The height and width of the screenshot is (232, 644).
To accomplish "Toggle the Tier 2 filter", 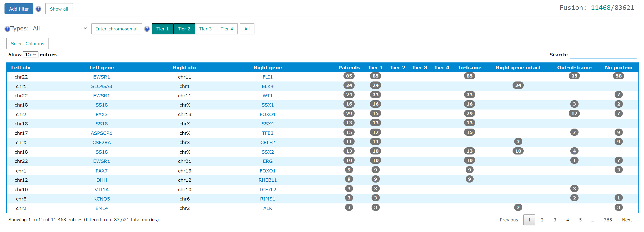I will [x=184, y=29].
